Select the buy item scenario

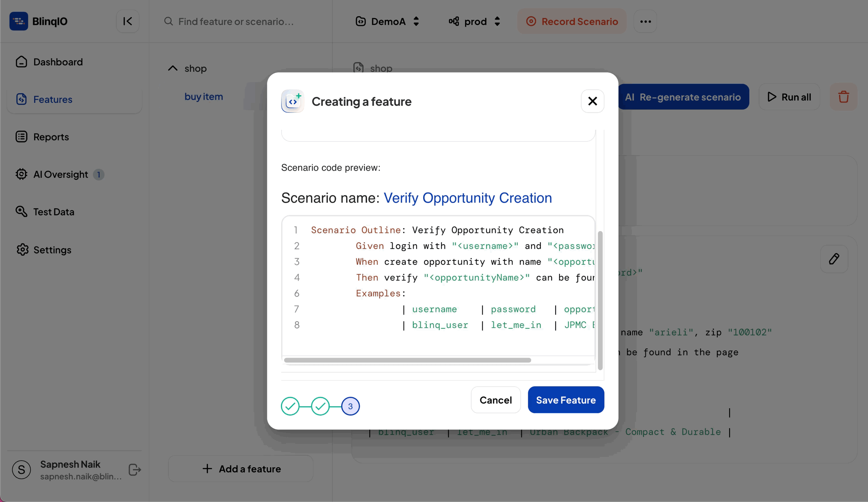click(x=204, y=96)
